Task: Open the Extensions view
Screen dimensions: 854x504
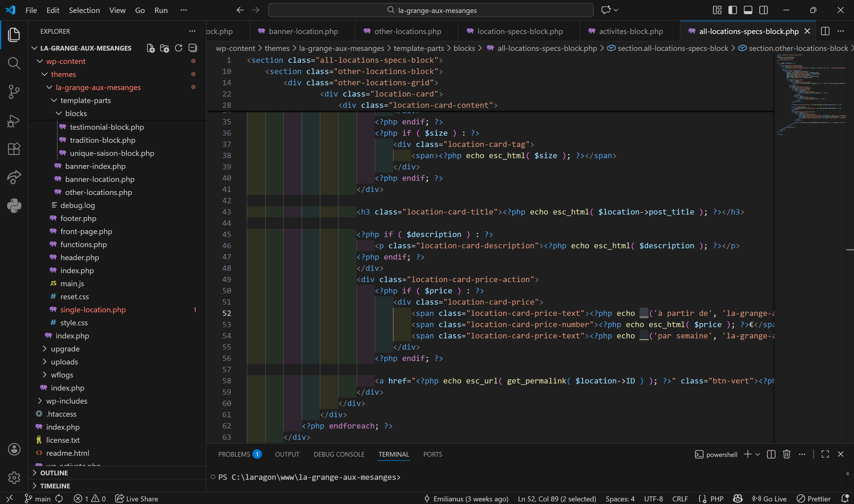Action: coord(14,149)
